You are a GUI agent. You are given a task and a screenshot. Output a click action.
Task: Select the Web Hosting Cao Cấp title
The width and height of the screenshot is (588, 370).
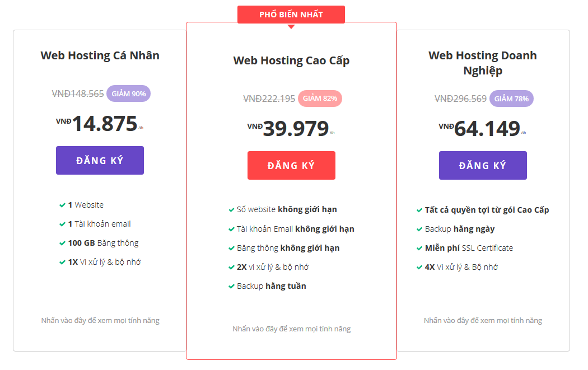291,60
